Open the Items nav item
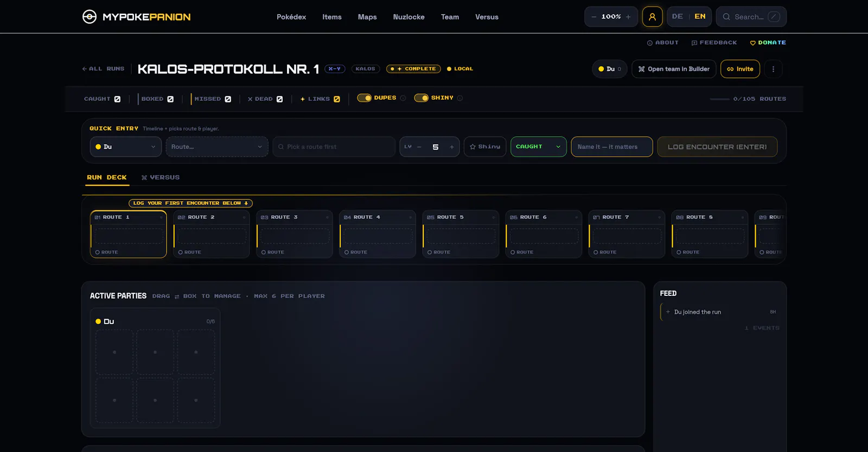Viewport: 868px width, 452px height. pyautogui.click(x=332, y=17)
